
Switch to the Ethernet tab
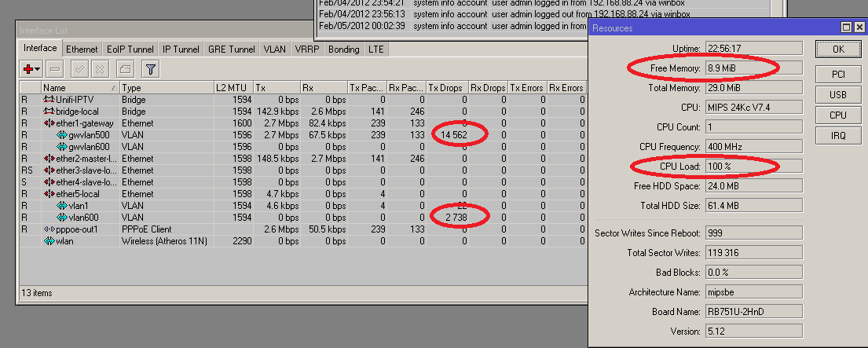click(x=82, y=49)
